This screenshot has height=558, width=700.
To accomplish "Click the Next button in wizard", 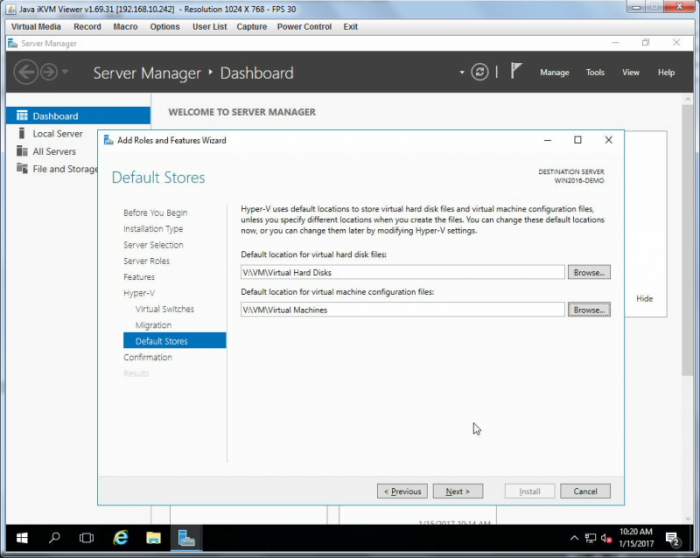I will (458, 491).
